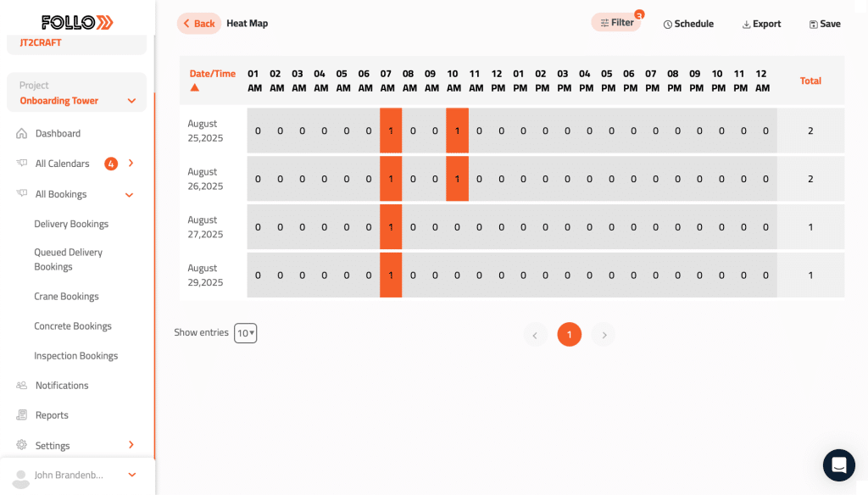The width and height of the screenshot is (868, 495).
Task: Open the Dashboard from the sidebar
Action: point(58,133)
